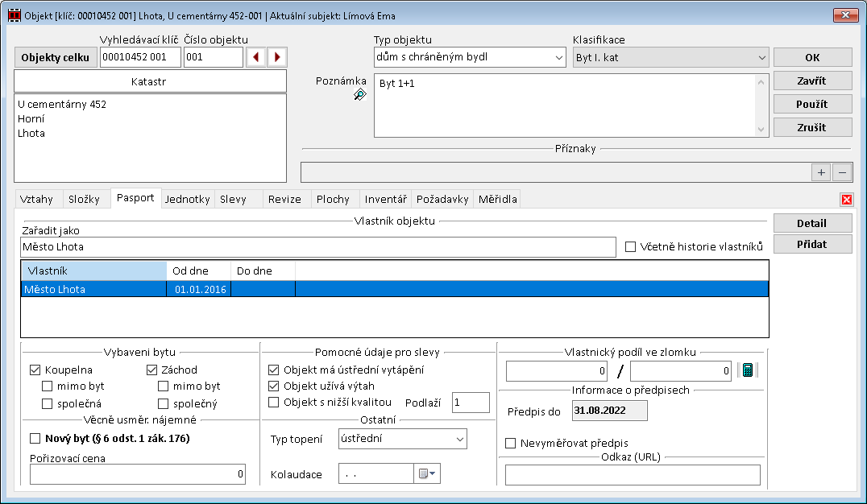Enable Včetně historie vlastníků checkbox
Screen dimensions: 867x504
click(x=631, y=247)
